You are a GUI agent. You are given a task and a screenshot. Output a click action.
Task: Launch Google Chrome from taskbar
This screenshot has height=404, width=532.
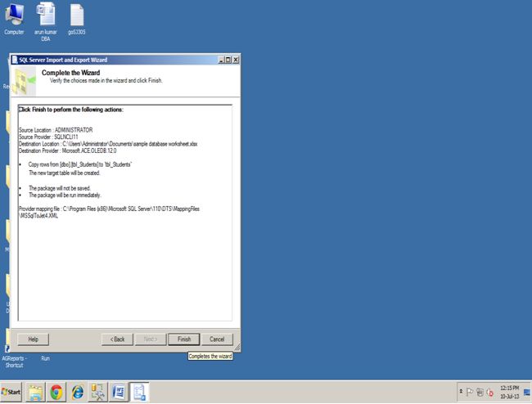[56, 392]
